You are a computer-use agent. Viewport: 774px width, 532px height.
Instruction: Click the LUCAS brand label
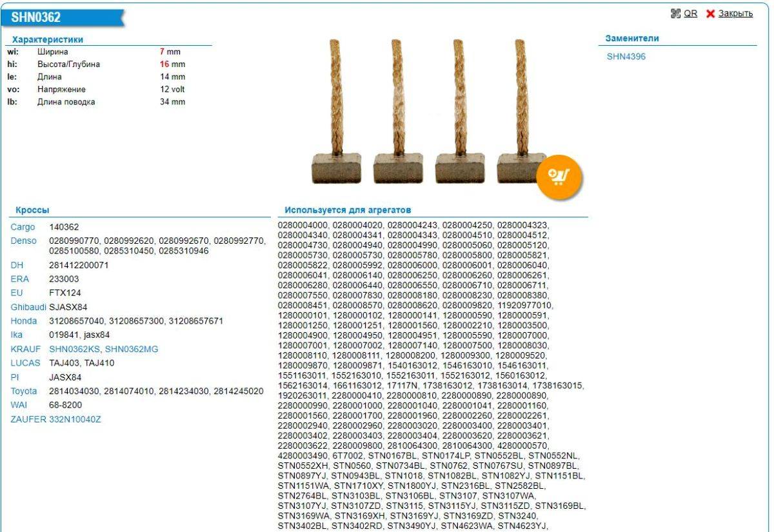(x=25, y=363)
